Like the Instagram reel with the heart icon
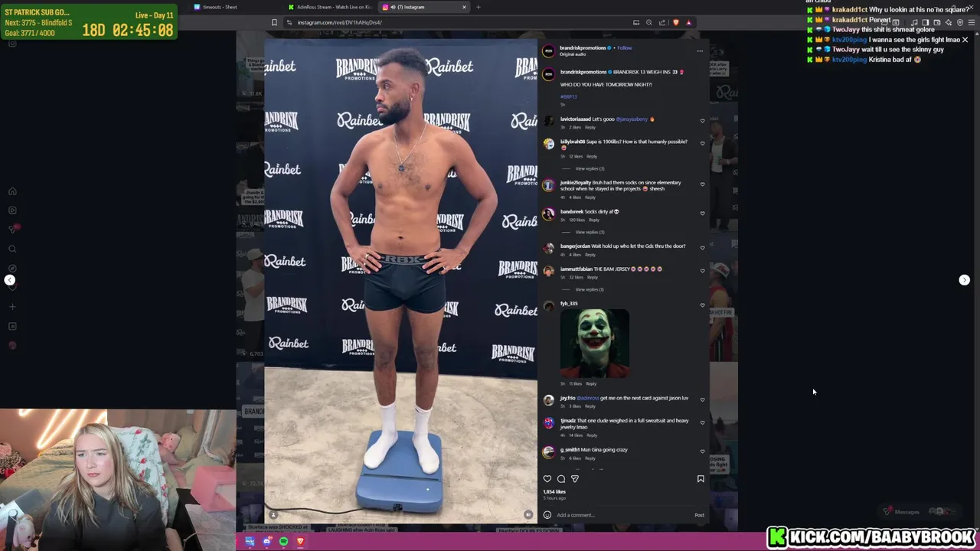Viewport: 980px width, 551px height. pos(547,479)
